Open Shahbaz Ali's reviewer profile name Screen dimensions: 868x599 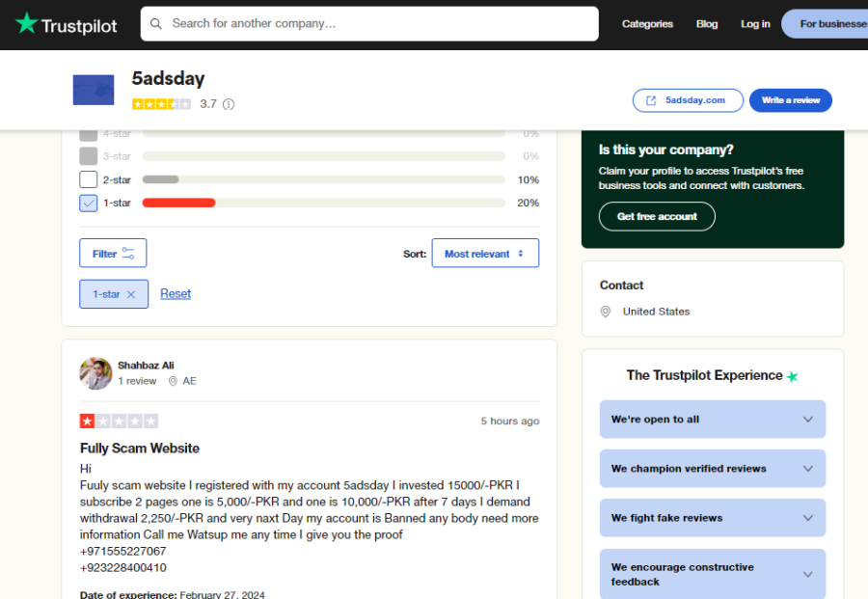146,366
